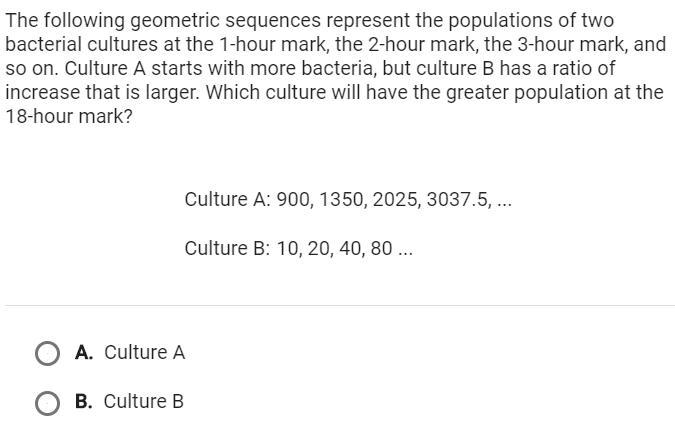Select the radio button for answer B
The height and width of the screenshot is (447, 675).
(46, 402)
